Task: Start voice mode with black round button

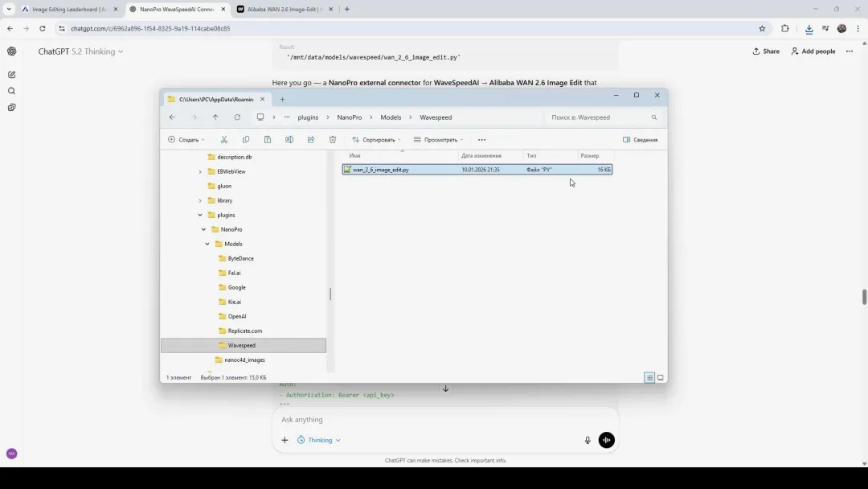Action: pyautogui.click(x=606, y=440)
